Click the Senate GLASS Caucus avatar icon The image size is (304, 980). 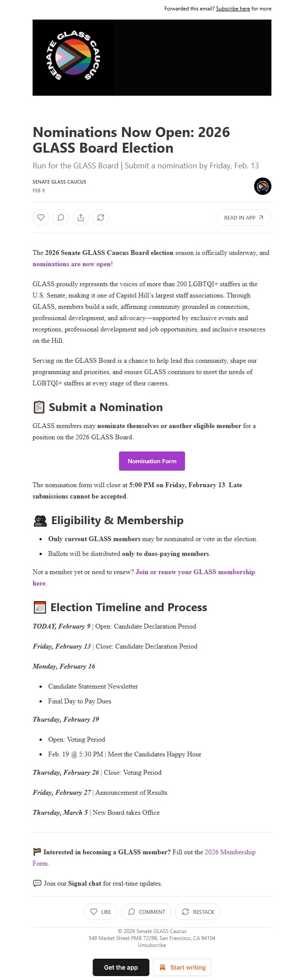coord(263,186)
